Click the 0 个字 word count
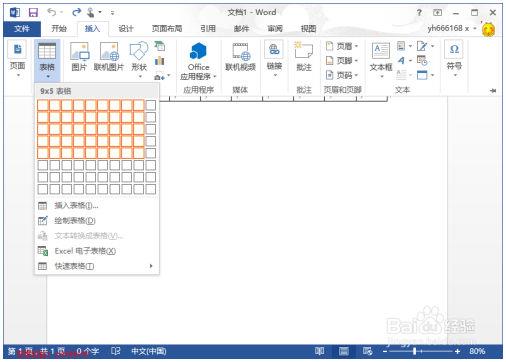The height and width of the screenshot is (362, 506). coord(88,351)
